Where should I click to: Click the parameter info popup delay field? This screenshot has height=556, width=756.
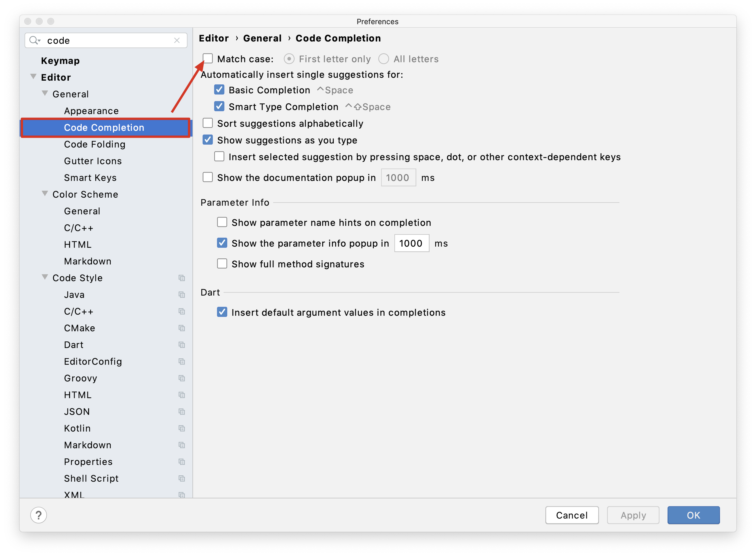[x=411, y=243]
